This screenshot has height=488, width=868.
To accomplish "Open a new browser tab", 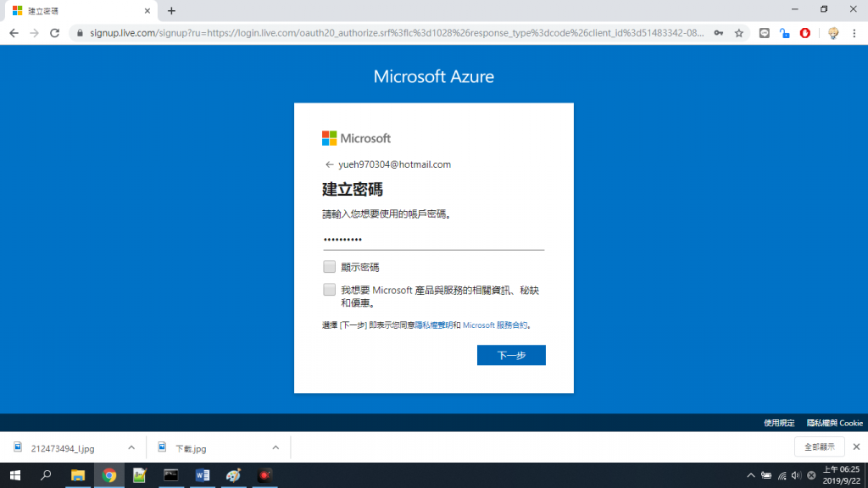I will [171, 10].
